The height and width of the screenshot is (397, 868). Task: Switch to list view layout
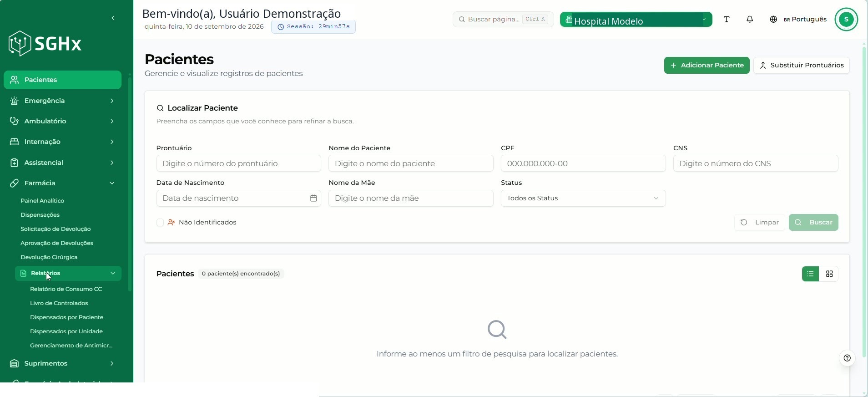click(810, 274)
